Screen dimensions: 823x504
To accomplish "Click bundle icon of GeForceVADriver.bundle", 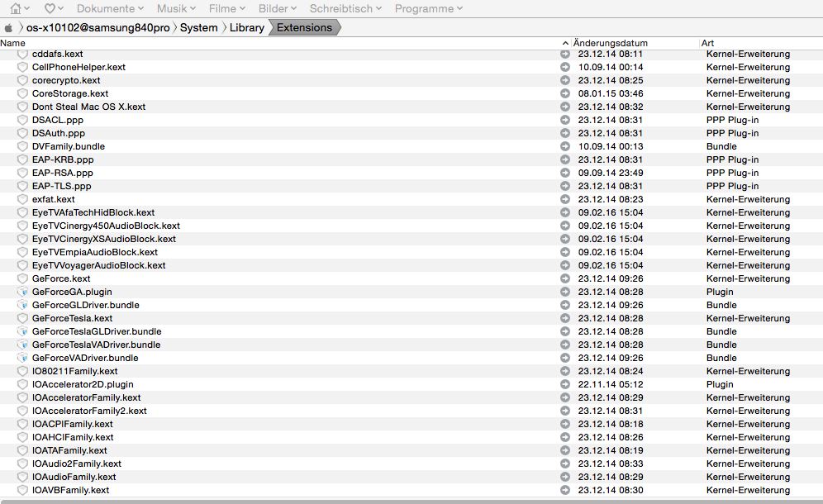I will (22, 358).
